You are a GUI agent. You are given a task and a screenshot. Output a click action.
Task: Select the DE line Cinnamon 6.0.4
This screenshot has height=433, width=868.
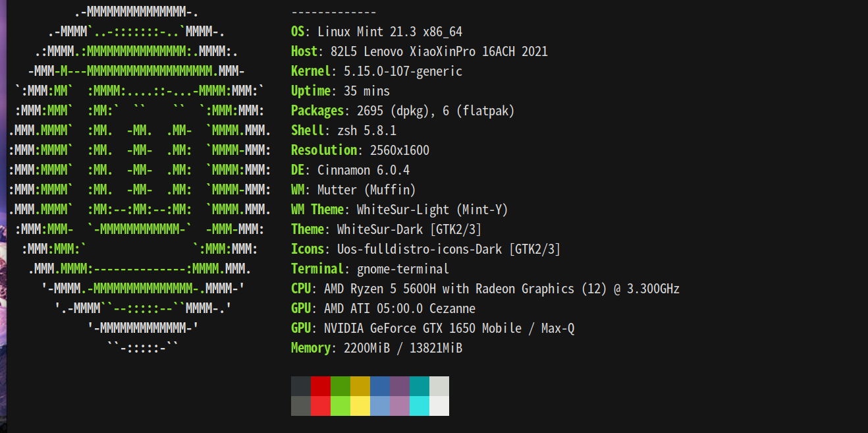[350, 170]
